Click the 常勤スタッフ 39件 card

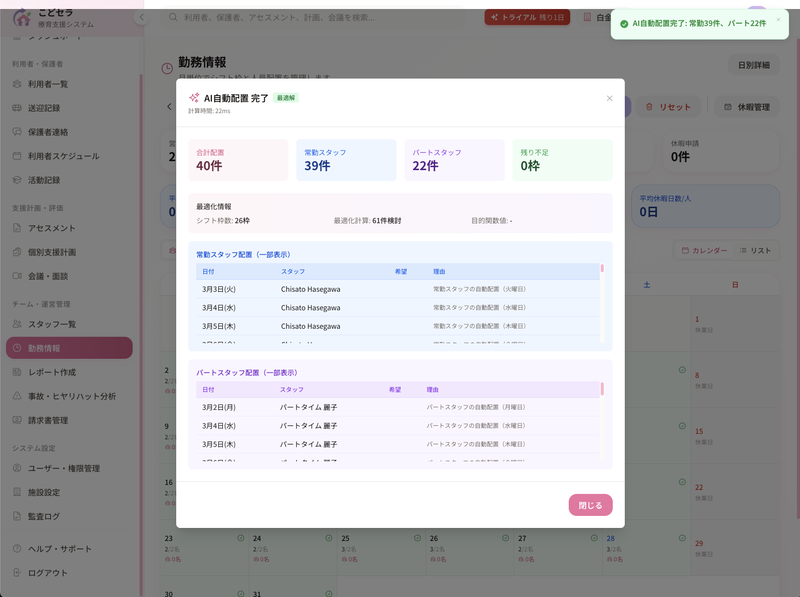pos(346,160)
